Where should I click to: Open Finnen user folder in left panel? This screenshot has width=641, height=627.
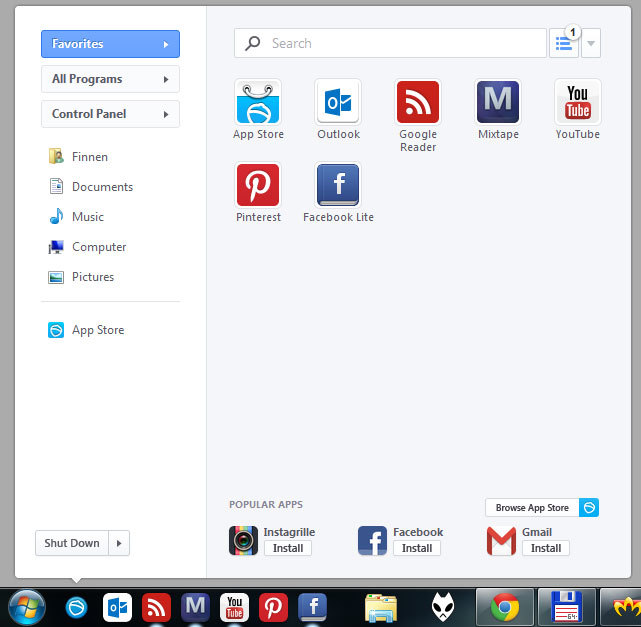pos(78,157)
